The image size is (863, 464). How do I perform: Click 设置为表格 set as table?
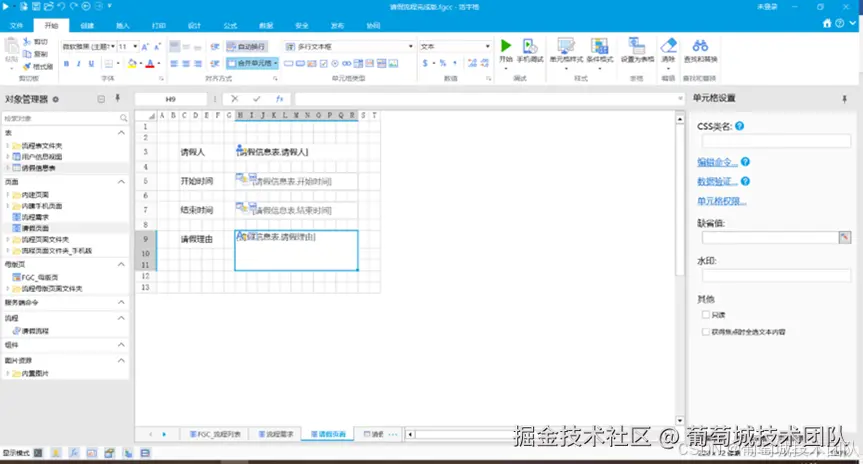pyautogui.click(x=637, y=51)
